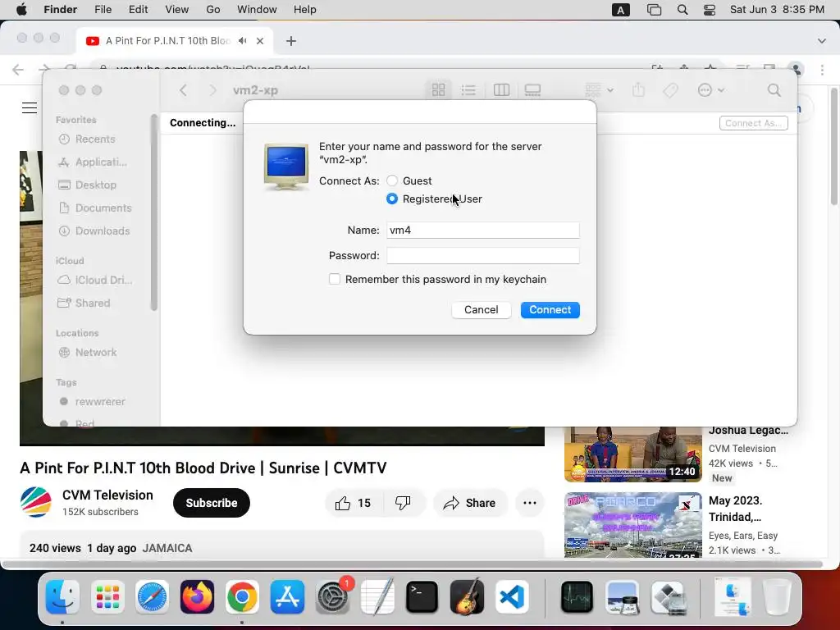Image resolution: width=840 pixels, height=630 pixels.
Task: Open Visual Studio Code from the Dock
Action: click(x=512, y=597)
